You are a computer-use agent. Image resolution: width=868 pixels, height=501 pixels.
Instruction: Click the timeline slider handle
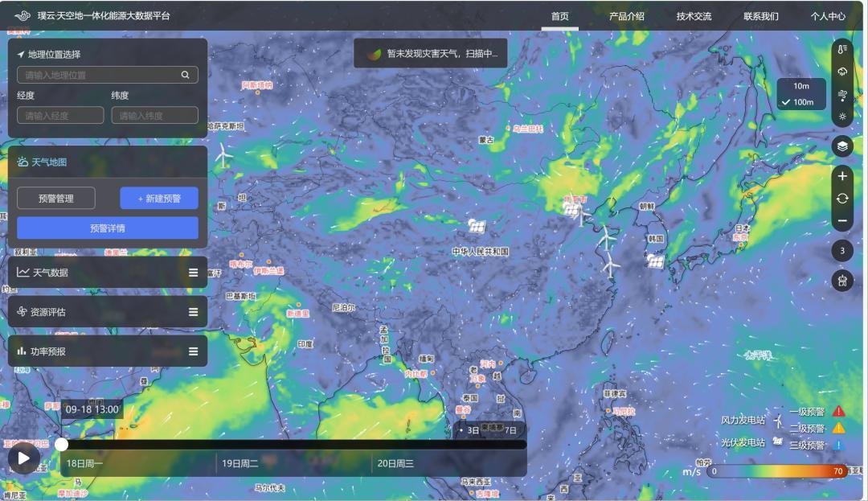pyautogui.click(x=62, y=444)
